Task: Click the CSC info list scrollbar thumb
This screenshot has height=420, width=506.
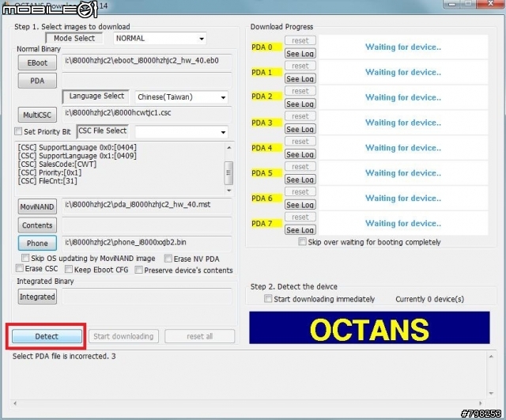Action: tap(228, 173)
